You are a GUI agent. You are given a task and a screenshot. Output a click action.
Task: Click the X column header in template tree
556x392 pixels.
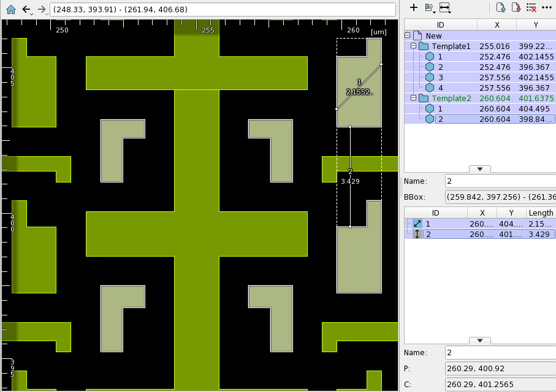tap(497, 25)
